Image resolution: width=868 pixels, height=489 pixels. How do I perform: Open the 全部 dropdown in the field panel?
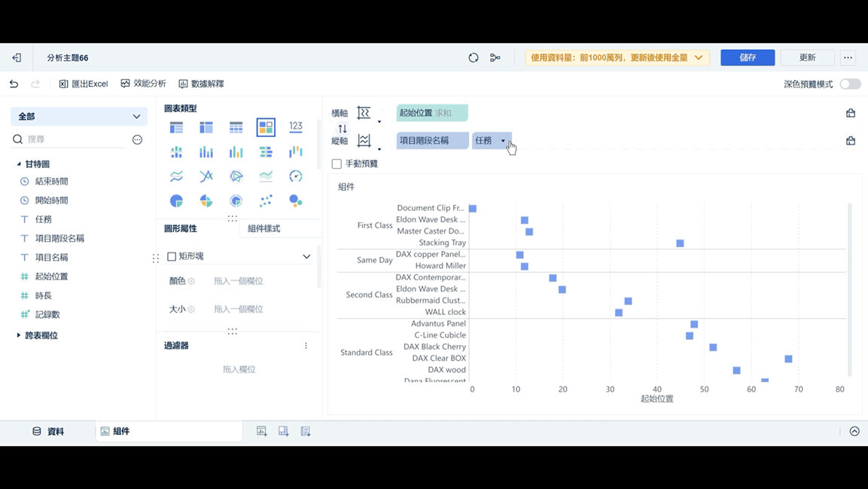(78, 116)
